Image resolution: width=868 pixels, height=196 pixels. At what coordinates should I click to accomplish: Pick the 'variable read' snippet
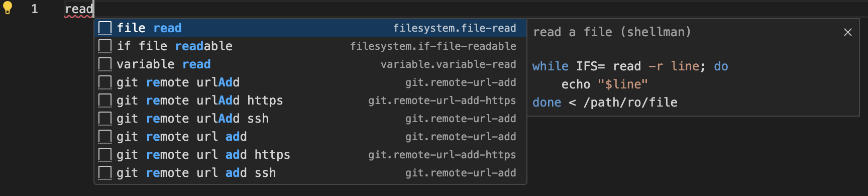point(310,64)
